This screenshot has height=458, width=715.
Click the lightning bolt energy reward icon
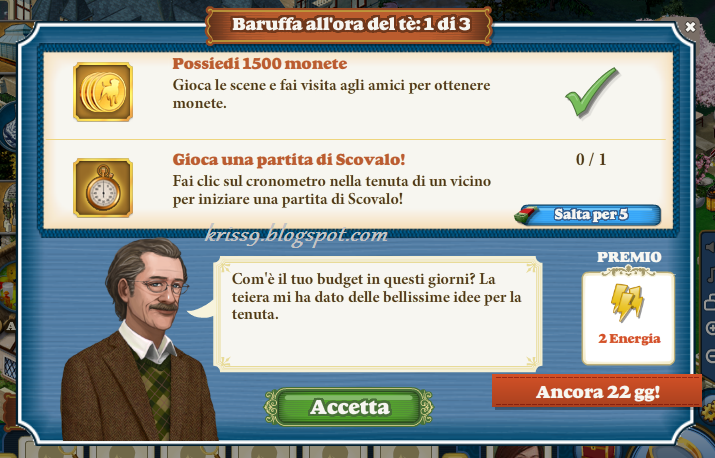click(x=628, y=302)
